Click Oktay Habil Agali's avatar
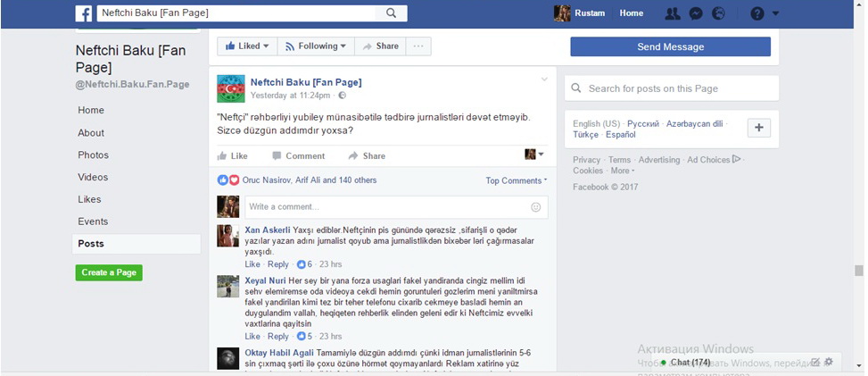The width and height of the screenshot is (868, 376). pos(228,358)
